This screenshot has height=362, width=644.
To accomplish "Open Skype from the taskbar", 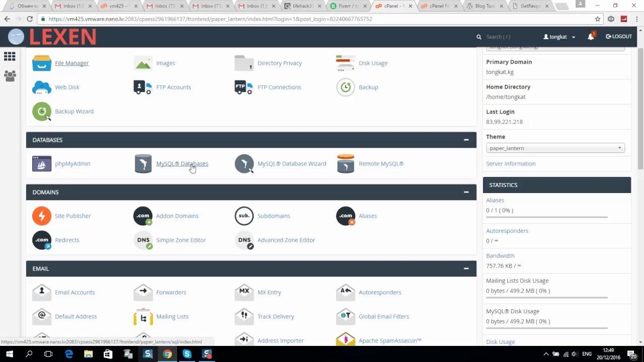I will point(187,354).
